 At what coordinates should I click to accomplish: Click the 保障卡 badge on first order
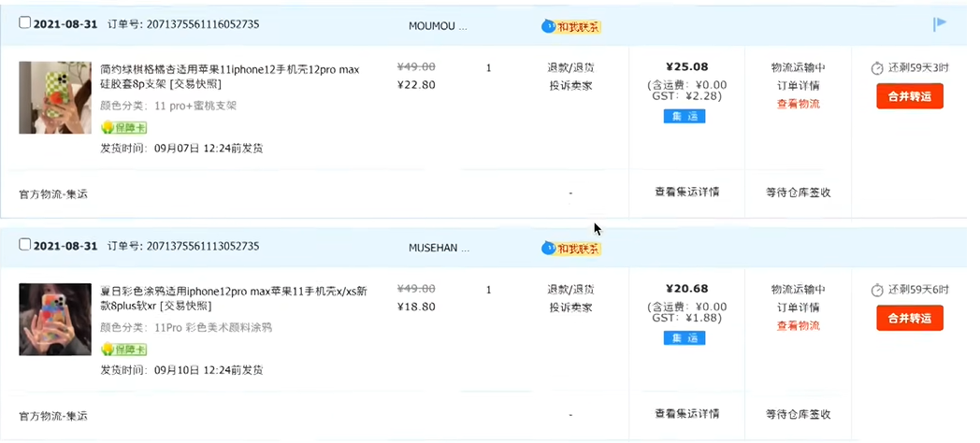pyautogui.click(x=123, y=127)
